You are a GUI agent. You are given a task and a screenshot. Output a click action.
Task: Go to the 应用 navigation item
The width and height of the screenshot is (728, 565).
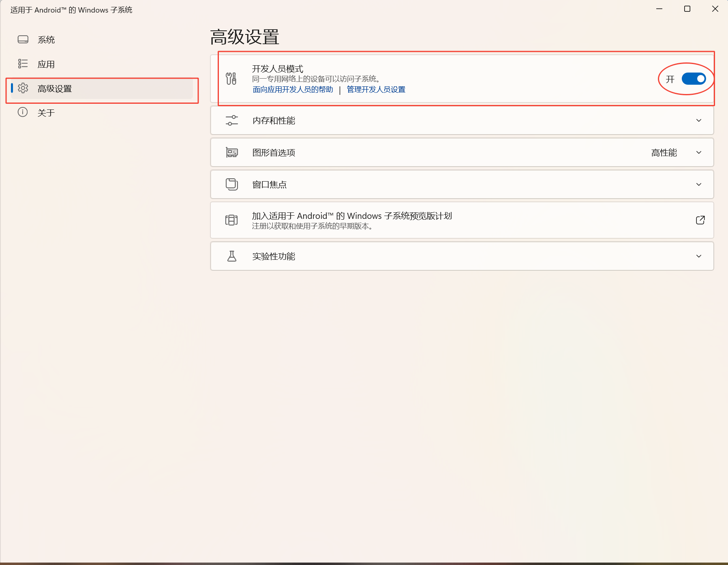coord(46,64)
